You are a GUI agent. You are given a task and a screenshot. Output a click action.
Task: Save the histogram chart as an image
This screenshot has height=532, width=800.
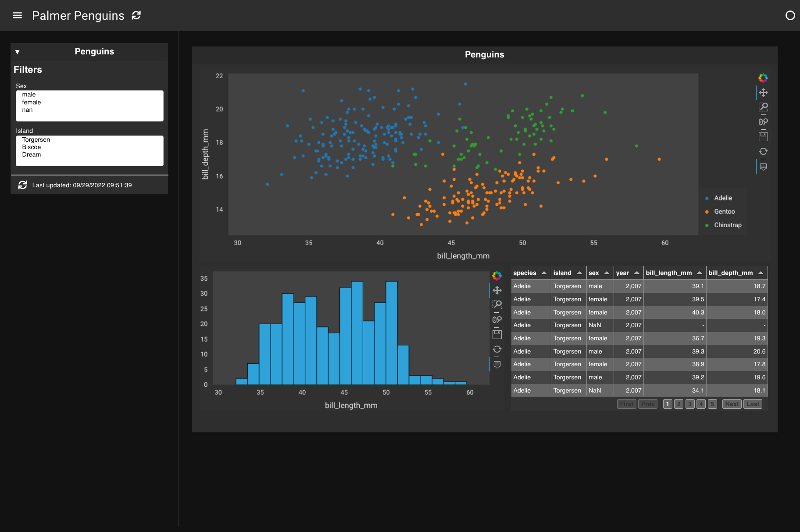click(497, 334)
